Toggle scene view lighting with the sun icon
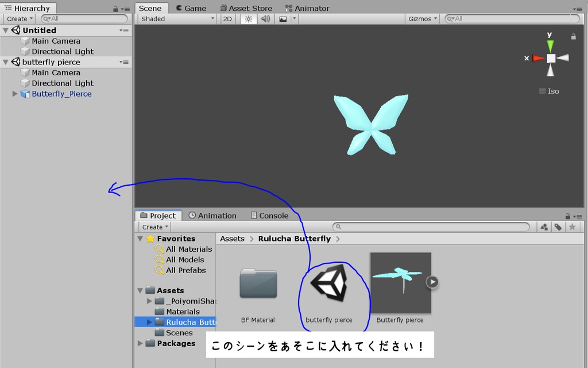Image resolution: width=588 pixels, height=368 pixels. [x=248, y=19]
